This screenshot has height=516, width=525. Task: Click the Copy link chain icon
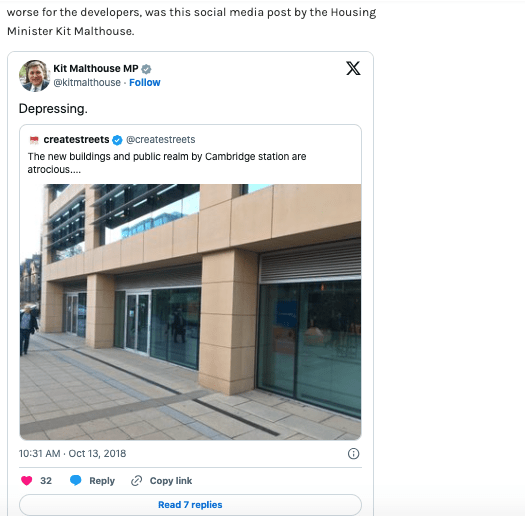coord(137,481)
